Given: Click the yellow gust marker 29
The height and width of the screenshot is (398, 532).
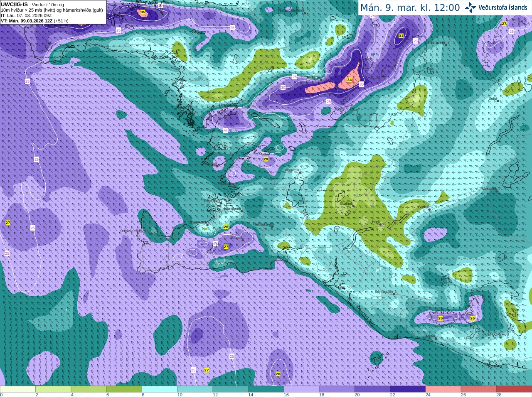Looking at the screenshot, I should [x=266, y=159].
